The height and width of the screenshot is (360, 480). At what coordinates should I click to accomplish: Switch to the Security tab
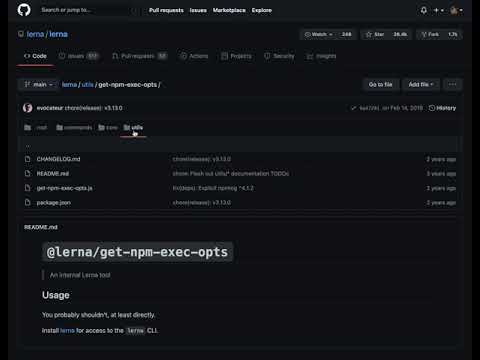279,56
